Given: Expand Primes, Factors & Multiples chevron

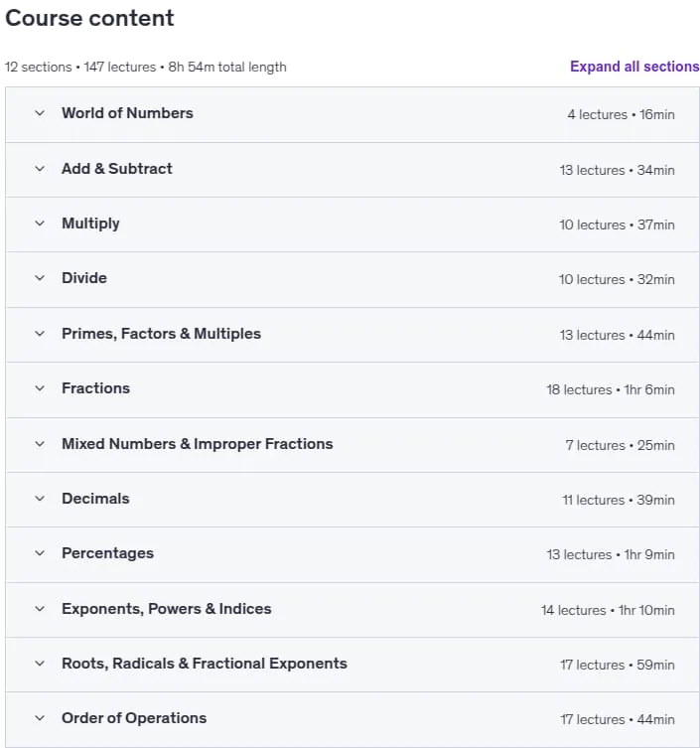Looking at the screenshot, I should [x=40, y=334].
